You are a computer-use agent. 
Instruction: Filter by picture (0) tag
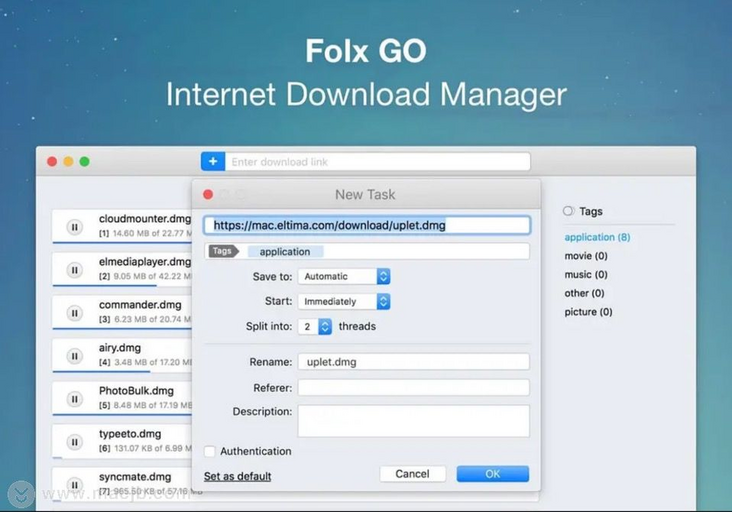[588, 312]
